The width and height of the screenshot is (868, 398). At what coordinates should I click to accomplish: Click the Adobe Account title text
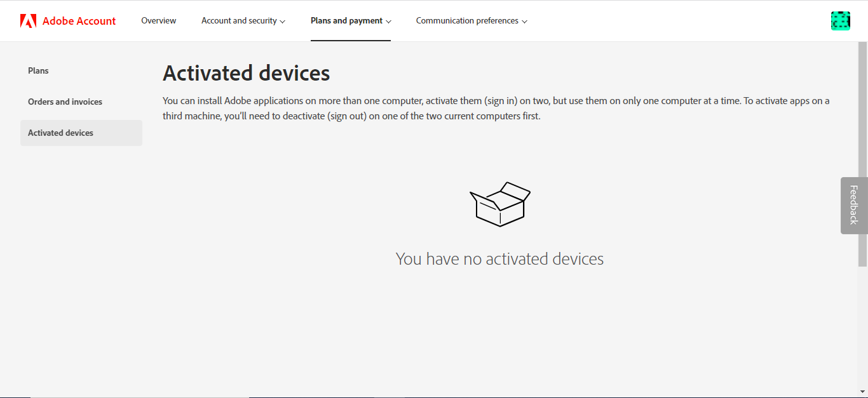click(x=79, y=21)
